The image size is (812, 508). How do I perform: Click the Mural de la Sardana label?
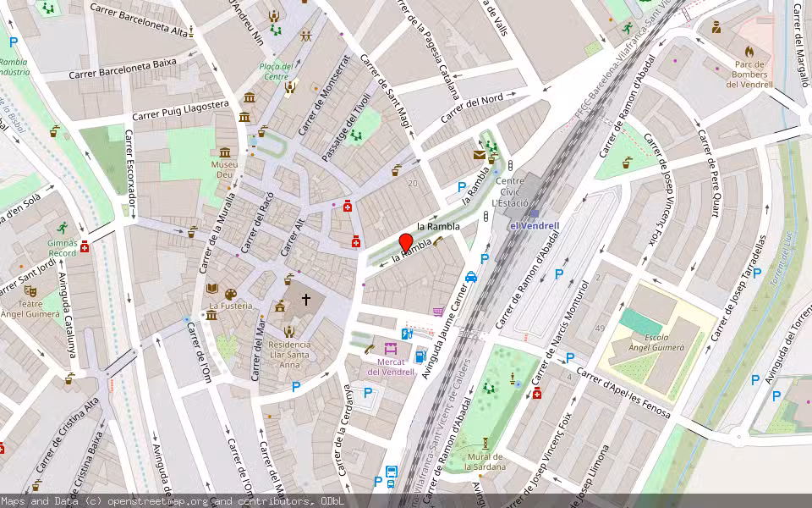point(485,461)
